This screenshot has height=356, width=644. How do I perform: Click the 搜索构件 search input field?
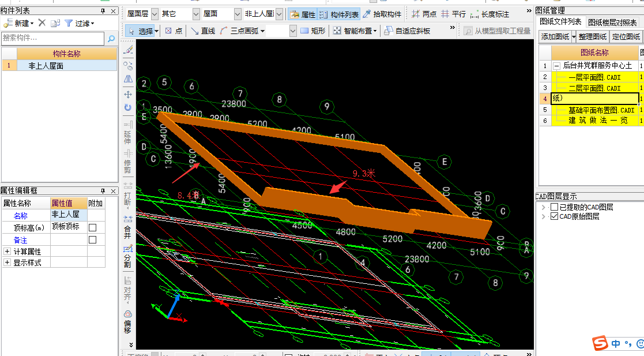pyautogui.click(x=52, y=38)
